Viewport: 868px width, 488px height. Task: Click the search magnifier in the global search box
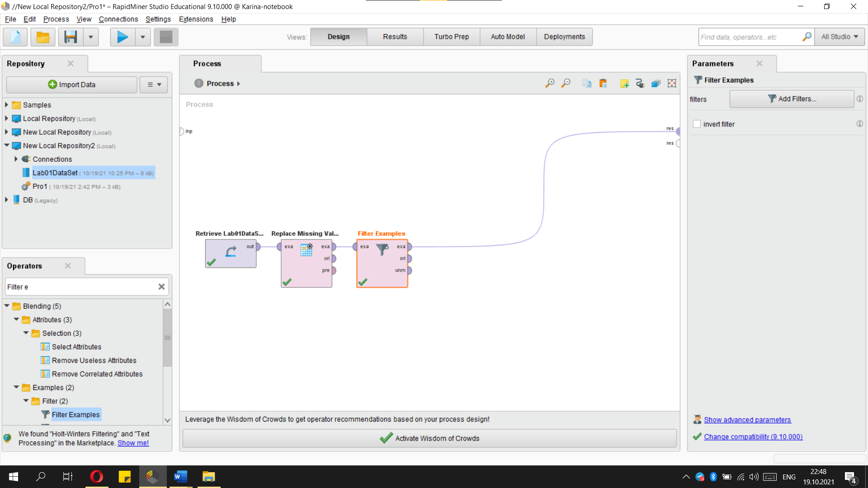807,37
